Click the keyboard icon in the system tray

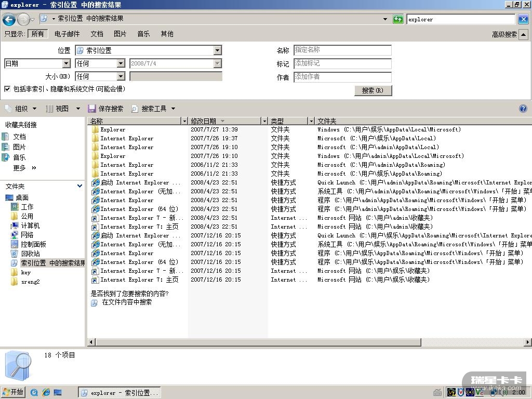pos(437,393)
